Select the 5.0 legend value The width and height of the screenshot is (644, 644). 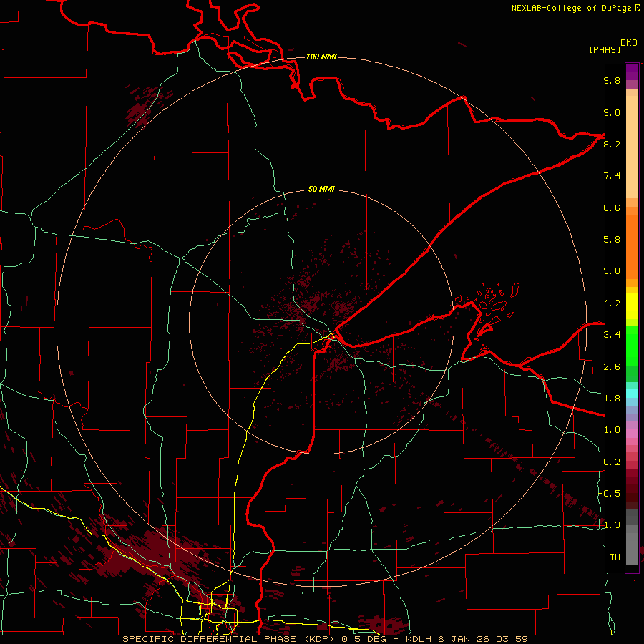coord(612,271)
